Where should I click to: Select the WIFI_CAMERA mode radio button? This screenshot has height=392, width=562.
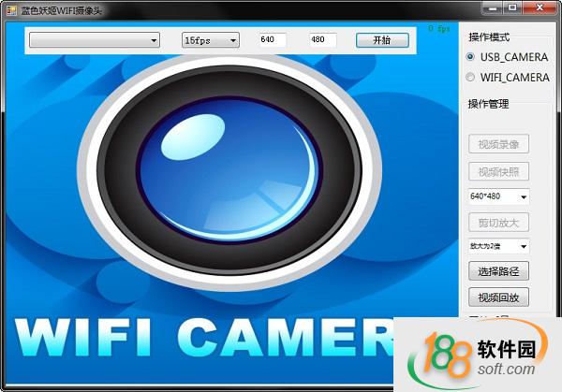[471, 78]
